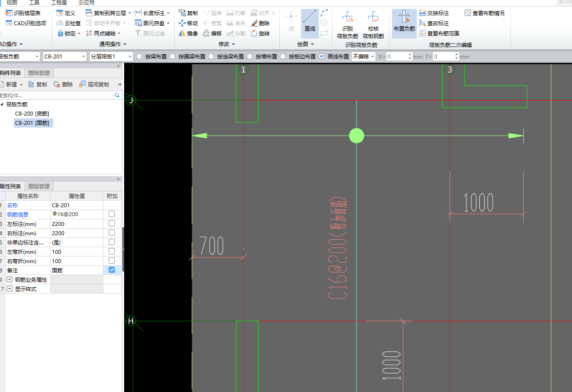Click 图元存盘 tool

click(152, 23)
